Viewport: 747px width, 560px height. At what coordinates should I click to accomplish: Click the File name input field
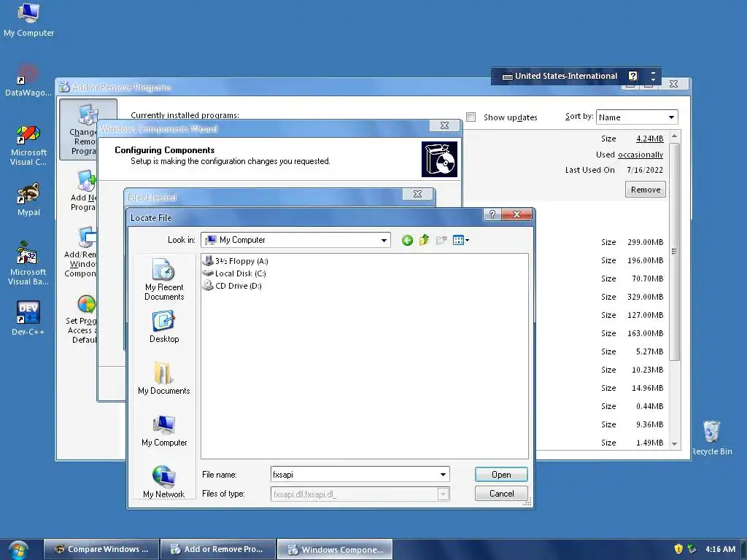tap(355, 475)
